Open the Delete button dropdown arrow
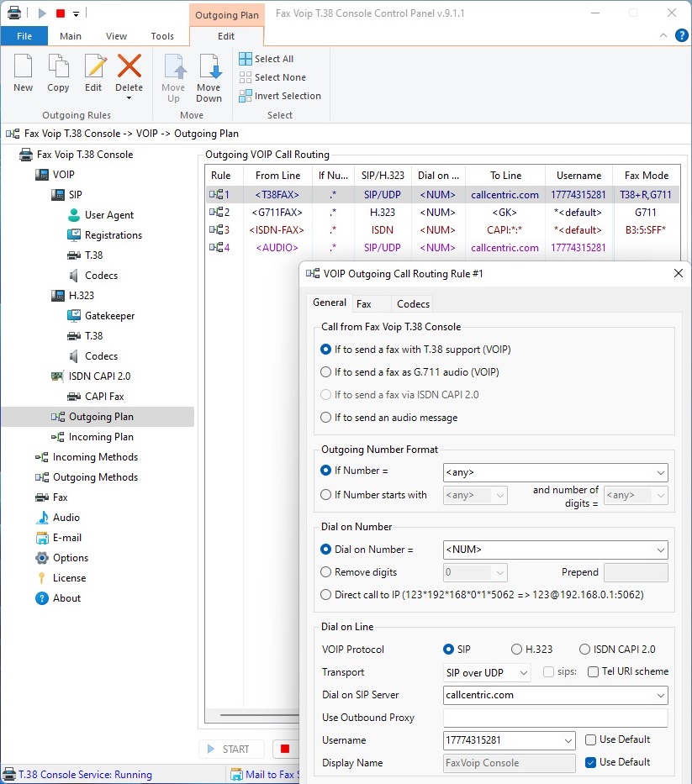The width and height of the screenshot is (692, 784). (129, 98)
